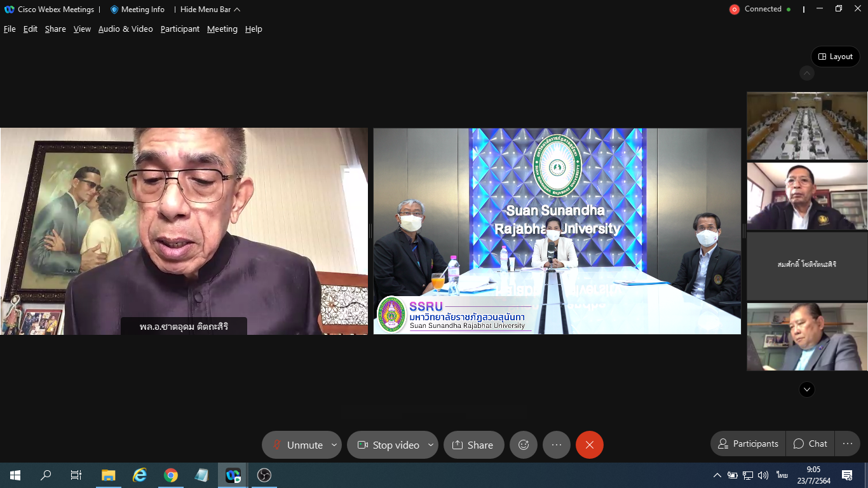Screen dimensions: 868x488
Task: Open File Explorer from the taskbar
Action: pyautogui.click(x=109, y=475)
